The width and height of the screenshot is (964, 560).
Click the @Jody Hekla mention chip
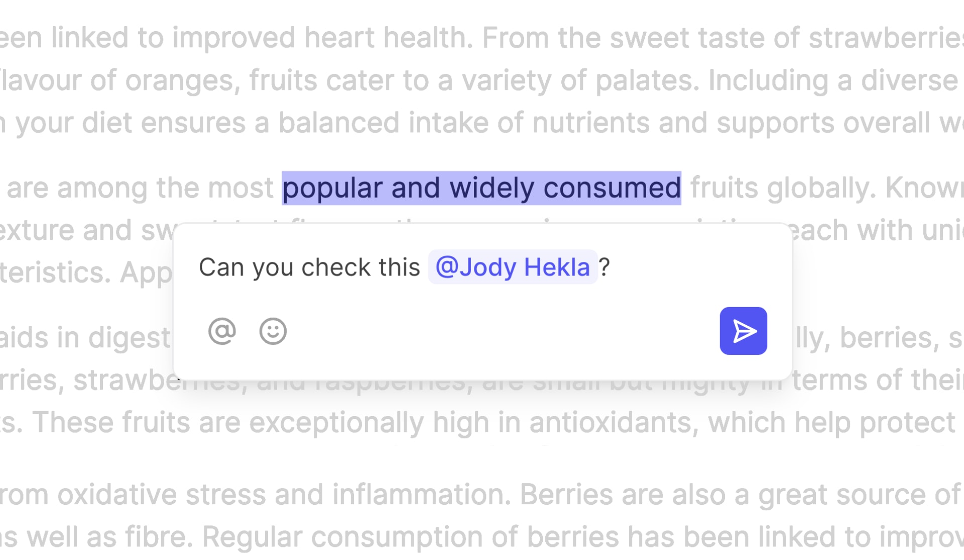pos(513,267)
